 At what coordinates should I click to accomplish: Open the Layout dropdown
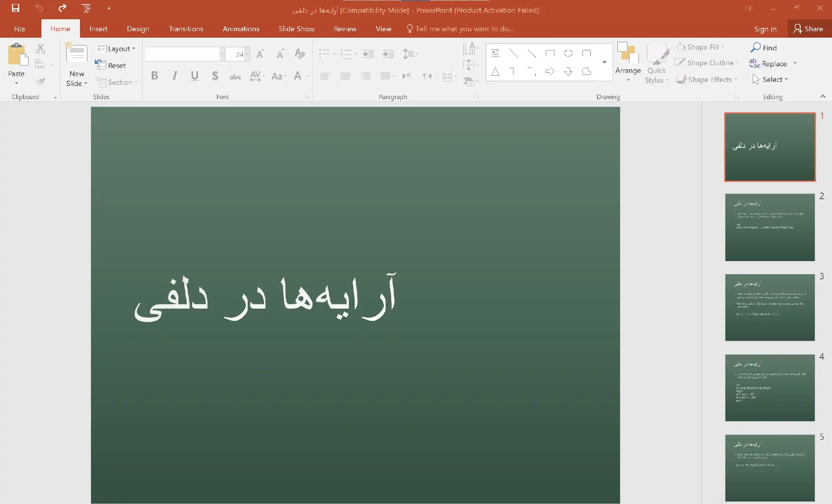click(116, 48)
